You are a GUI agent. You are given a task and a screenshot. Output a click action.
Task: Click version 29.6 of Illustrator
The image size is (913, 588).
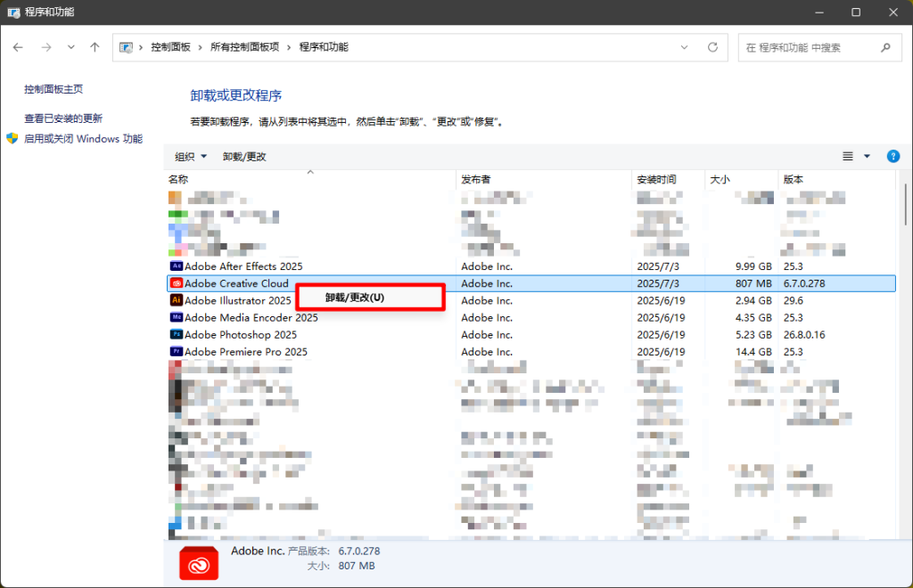[x=793, y=301]
